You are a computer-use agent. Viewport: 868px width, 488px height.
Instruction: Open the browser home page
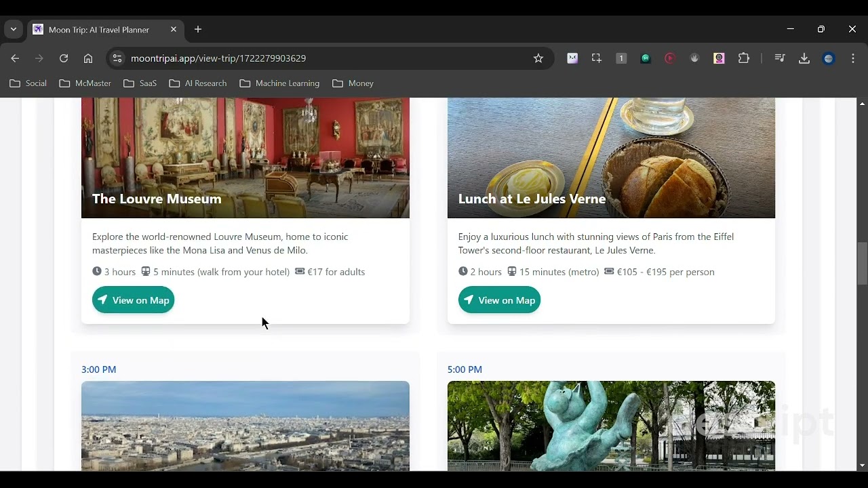[x=88, y=58]
